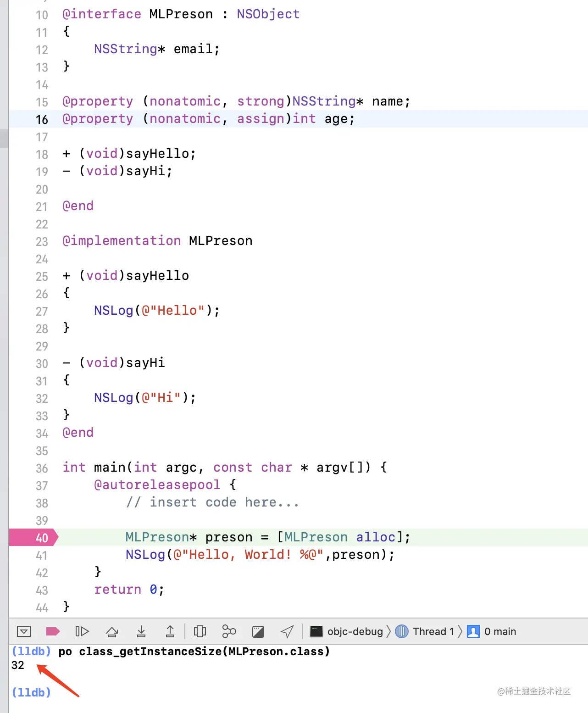
Task: Click the const keyword on line 36
Action: (x=233, y=467)
